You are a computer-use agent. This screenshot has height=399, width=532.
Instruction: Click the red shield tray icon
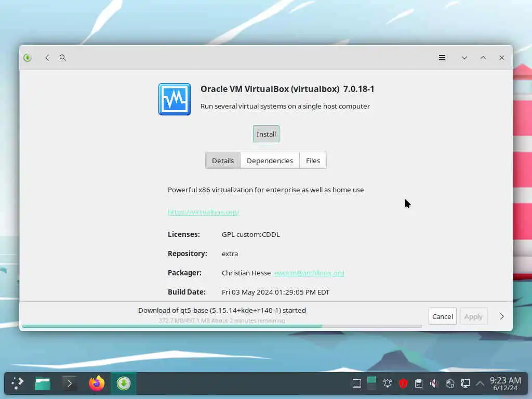[403, 384]
